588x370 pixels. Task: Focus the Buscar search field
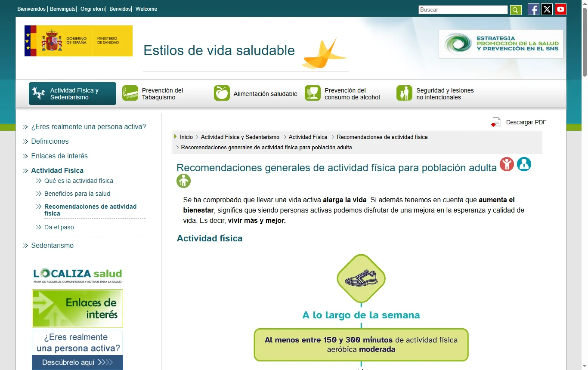click(x=463, y=10)
